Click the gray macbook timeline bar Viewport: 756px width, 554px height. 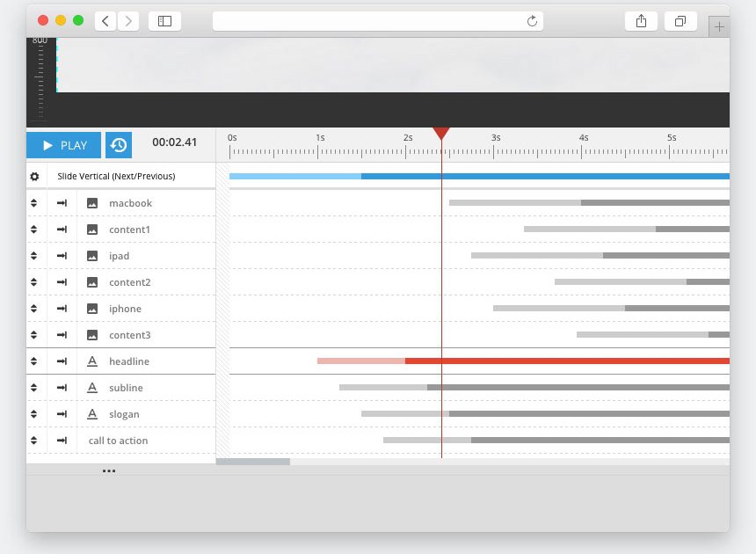(589, 203)
